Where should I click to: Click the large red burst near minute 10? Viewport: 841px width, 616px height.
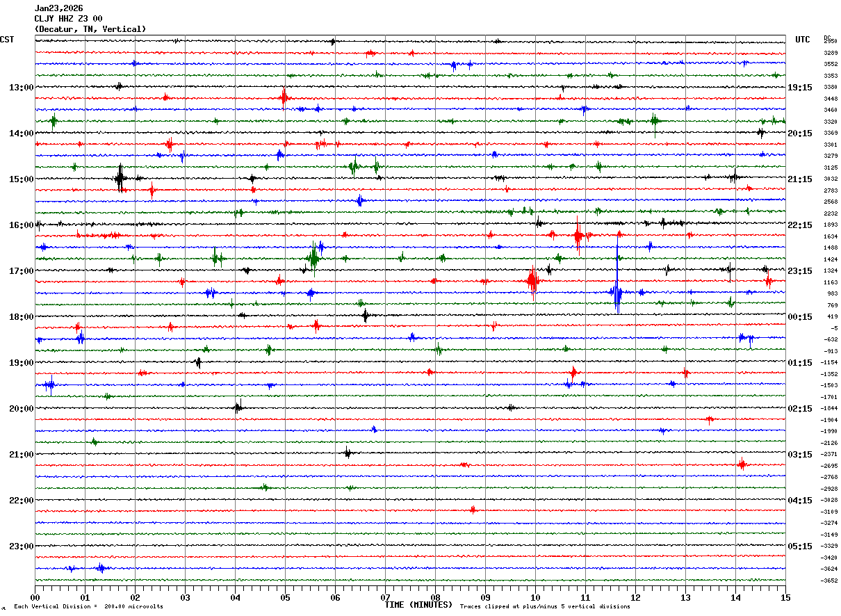point(532,281)
